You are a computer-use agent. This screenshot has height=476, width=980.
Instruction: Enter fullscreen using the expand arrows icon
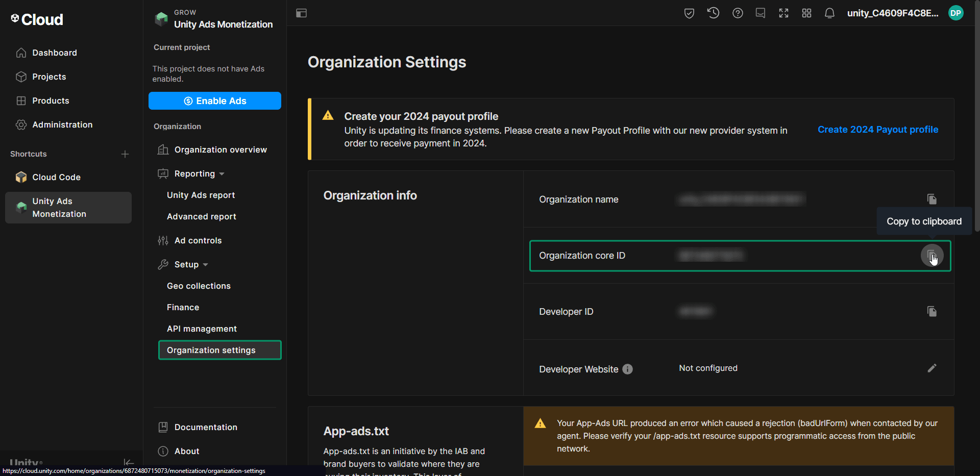tap(783, 13)
